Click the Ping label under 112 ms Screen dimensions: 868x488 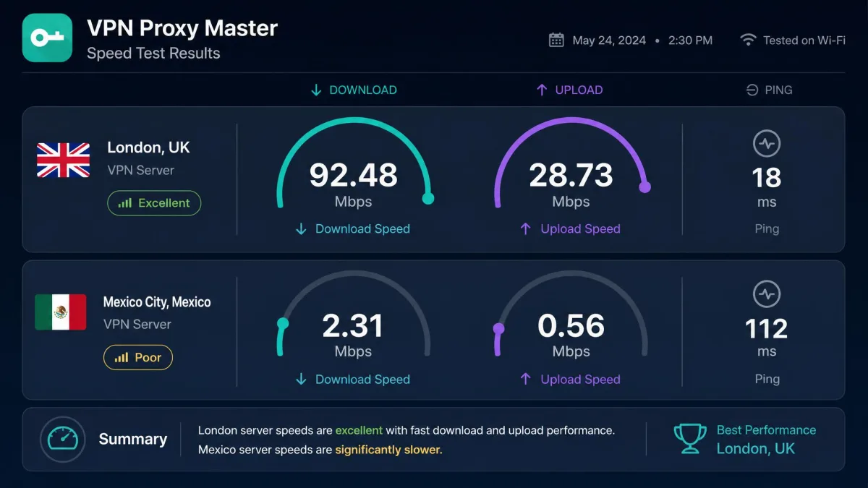[767, 380]
